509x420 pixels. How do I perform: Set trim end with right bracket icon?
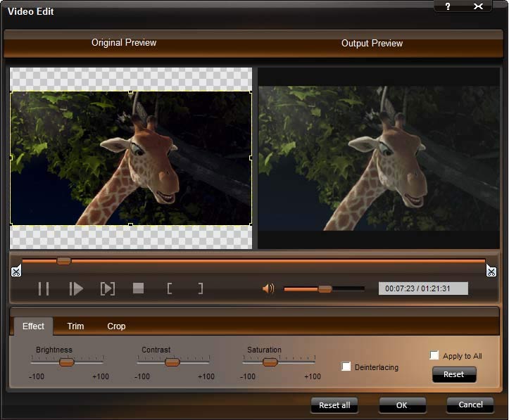[x=201, y=288]
